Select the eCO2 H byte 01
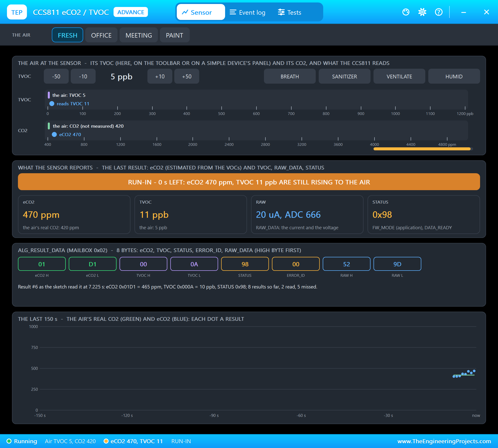The width and height of the screenshot is (498, 448). [x=42, y=264]
